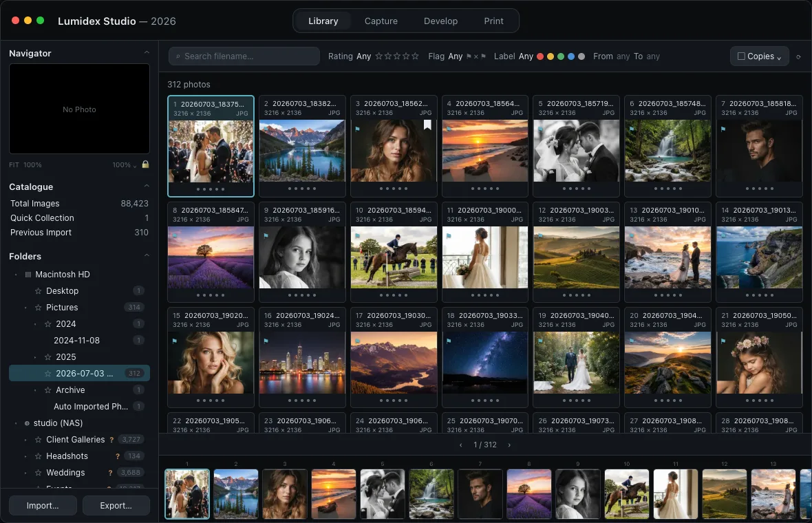Click the refresh icon beside Copies

798,56
